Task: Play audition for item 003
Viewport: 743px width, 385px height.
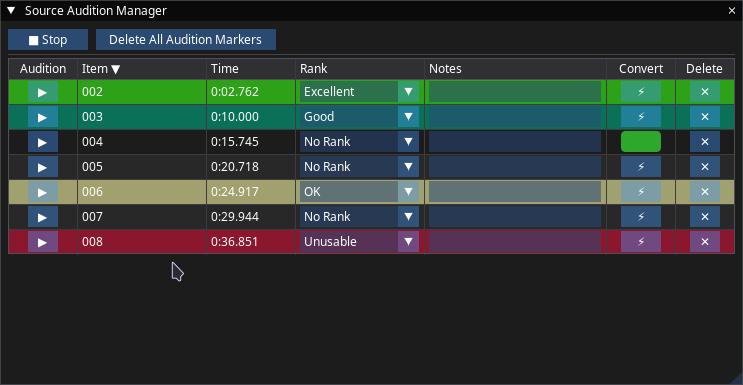Action: pyautogui.click(x=43, y=117)
